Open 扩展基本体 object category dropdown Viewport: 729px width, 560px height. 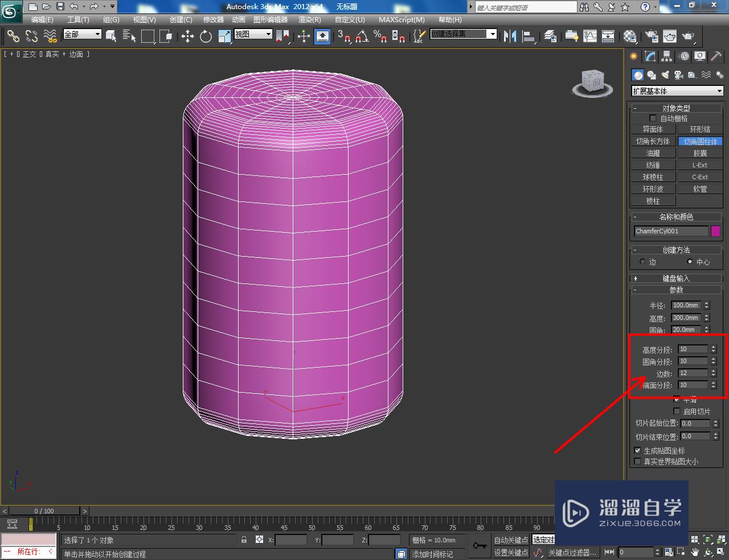[x=677, y=91]
